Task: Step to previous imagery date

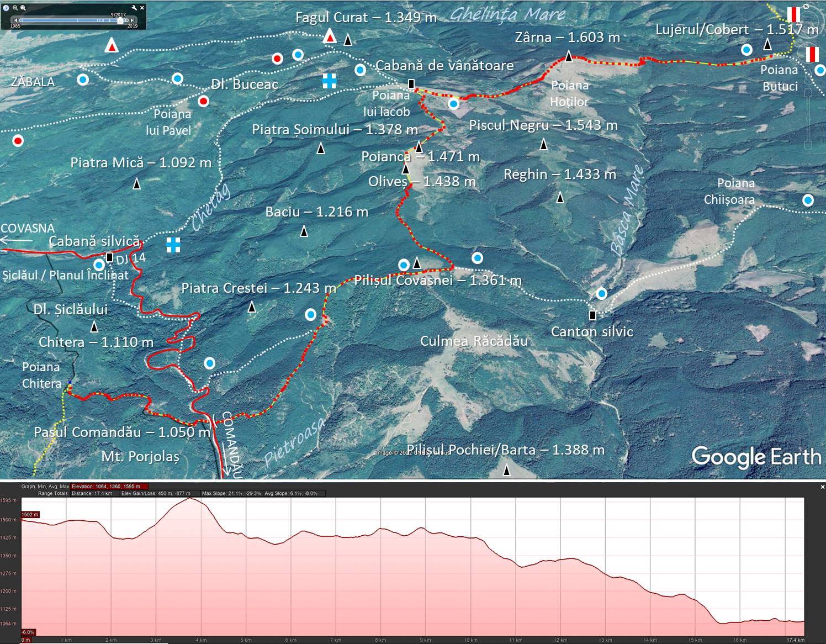Action: (15, 20)
